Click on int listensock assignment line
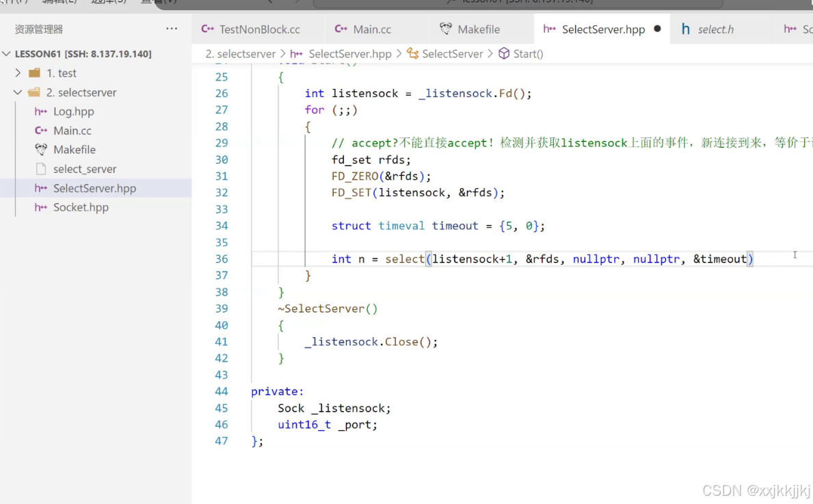813x504 pixels. 418,93
